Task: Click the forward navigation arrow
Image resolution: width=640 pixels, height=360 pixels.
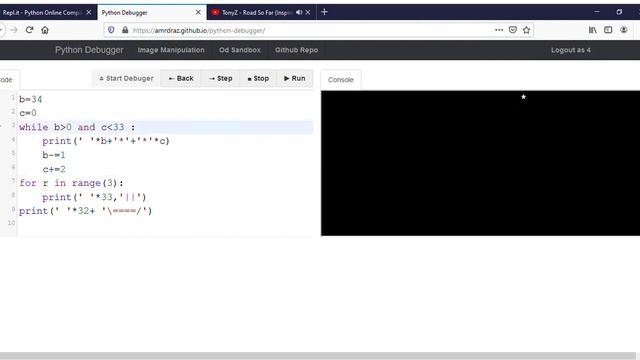Action: pos(14,30)
